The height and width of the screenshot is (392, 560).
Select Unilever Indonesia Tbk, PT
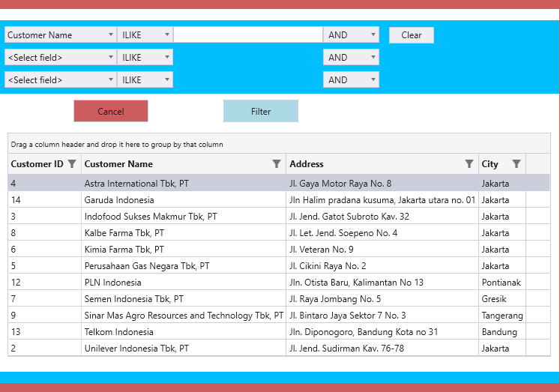(x=136, y=348)
